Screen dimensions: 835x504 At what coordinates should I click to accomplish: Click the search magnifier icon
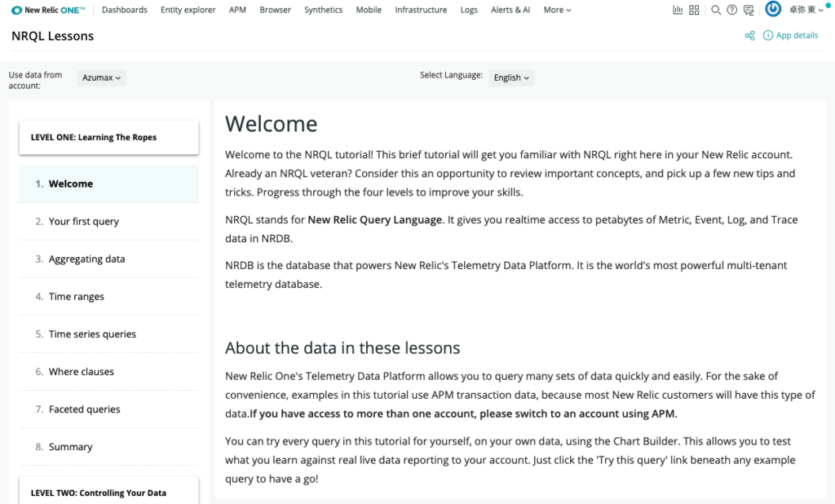point(716,10)
